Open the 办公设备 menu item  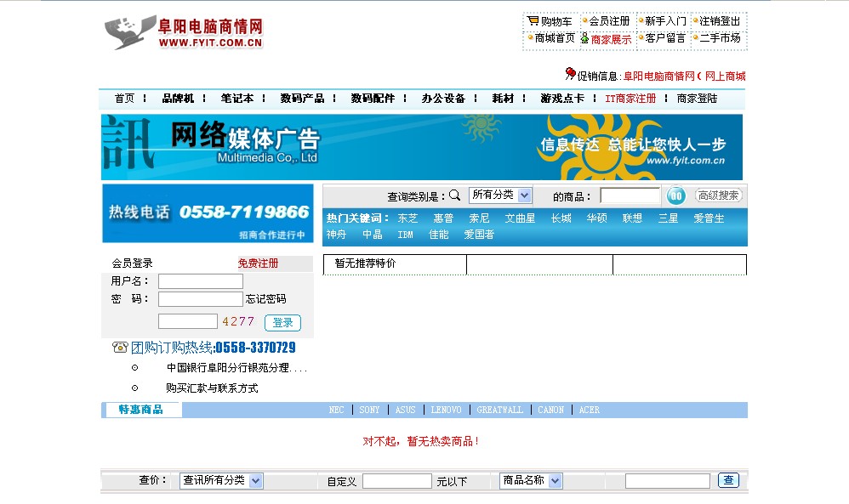[443, 99]
